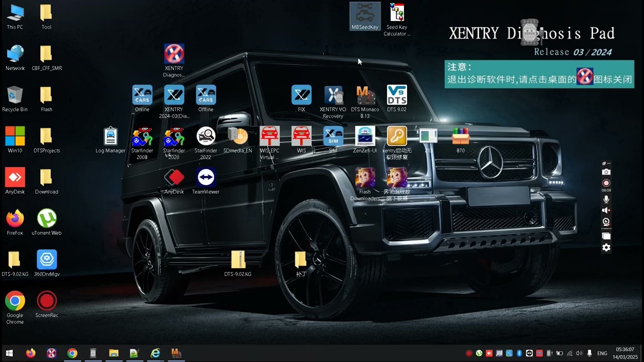The width and height of the screenshot is (644, 362).
Task: Open the taskbar clock and date
Action: pos(625,353)
